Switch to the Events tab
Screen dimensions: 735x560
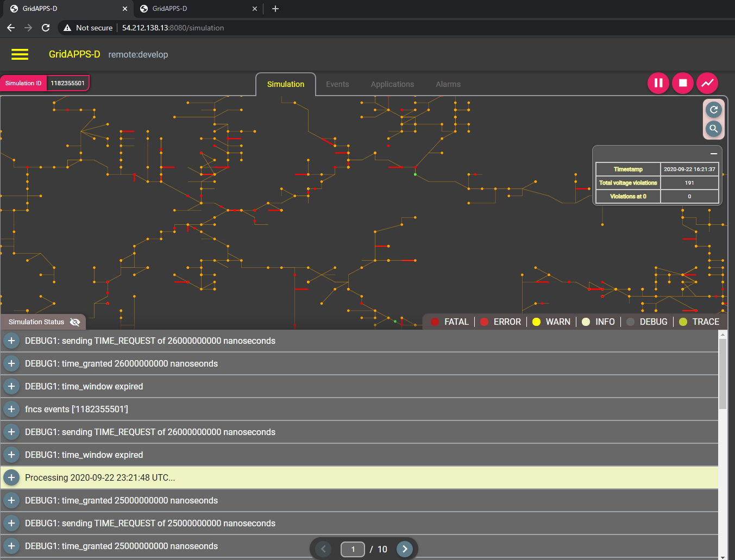point(337,84)
